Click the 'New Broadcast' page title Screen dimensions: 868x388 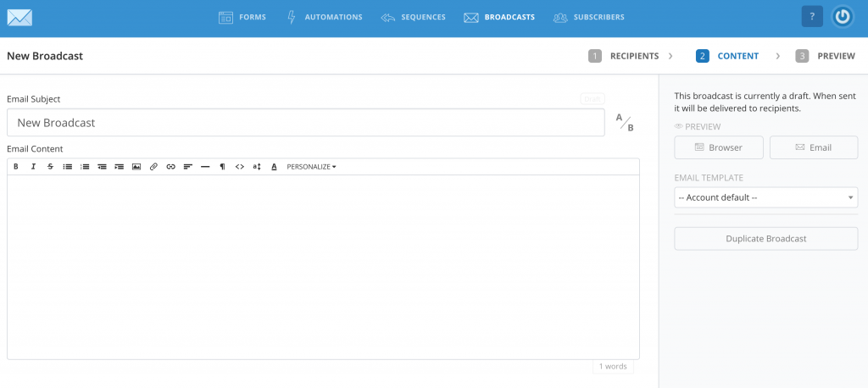45,56
